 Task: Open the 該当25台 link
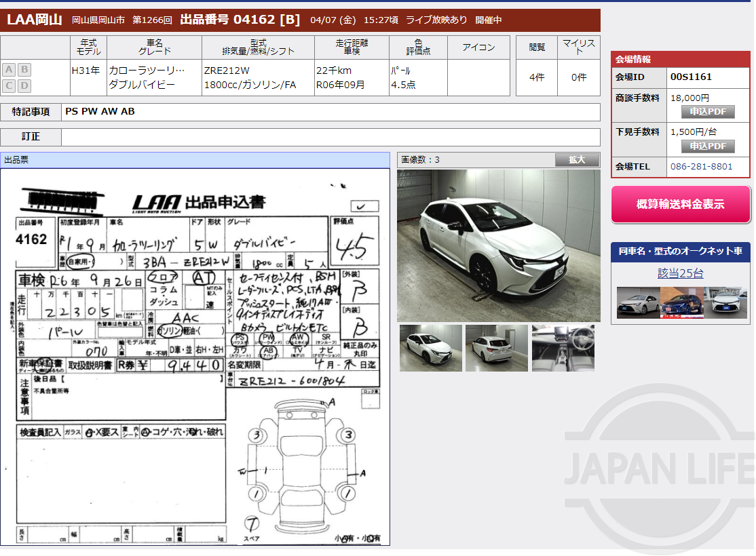click(x=679, y=273)
